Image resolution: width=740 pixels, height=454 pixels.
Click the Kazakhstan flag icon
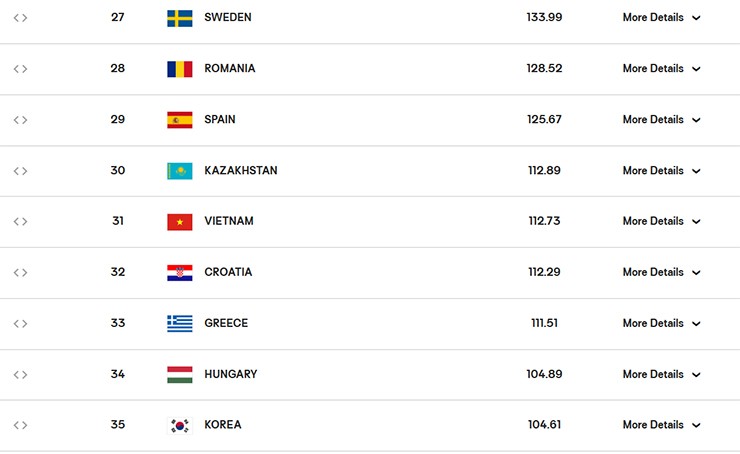click(180, 171)
